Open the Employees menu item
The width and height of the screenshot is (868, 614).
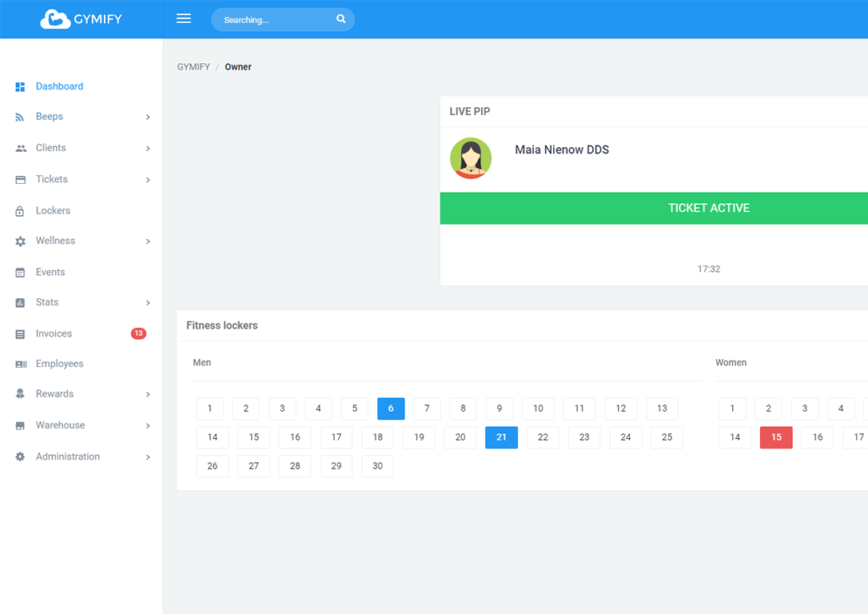pos(82,364)
